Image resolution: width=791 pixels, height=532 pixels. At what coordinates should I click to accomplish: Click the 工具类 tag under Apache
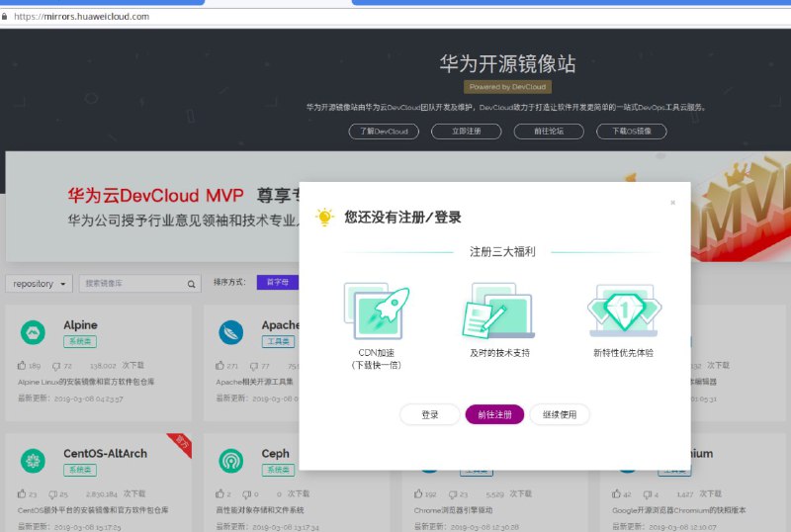(278, 342)
